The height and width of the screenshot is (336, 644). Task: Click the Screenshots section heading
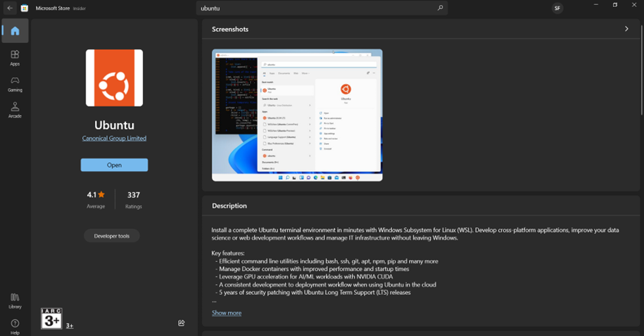(230, 29)
